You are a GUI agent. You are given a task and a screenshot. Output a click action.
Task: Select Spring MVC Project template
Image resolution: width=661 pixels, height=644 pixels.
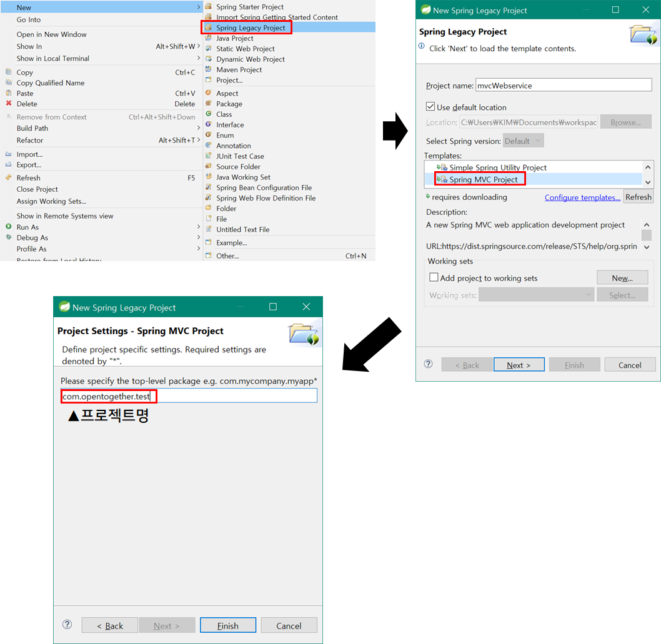[483, 179]
